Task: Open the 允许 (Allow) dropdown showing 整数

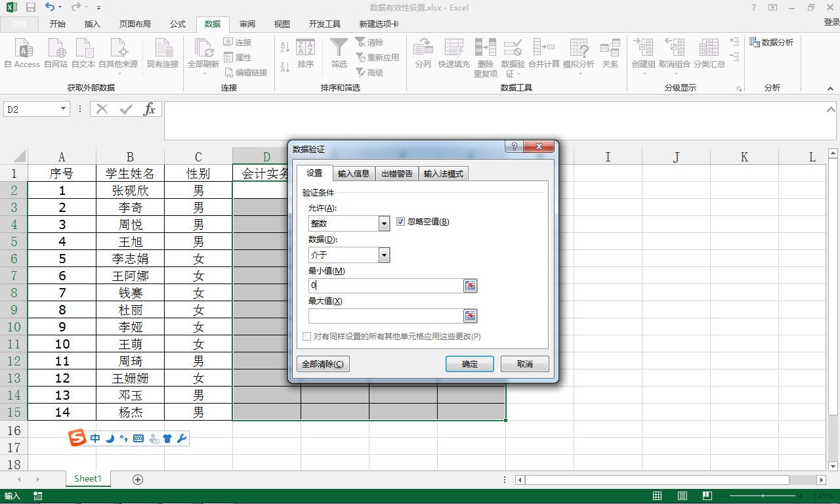Action: click(x=384, y=224)
